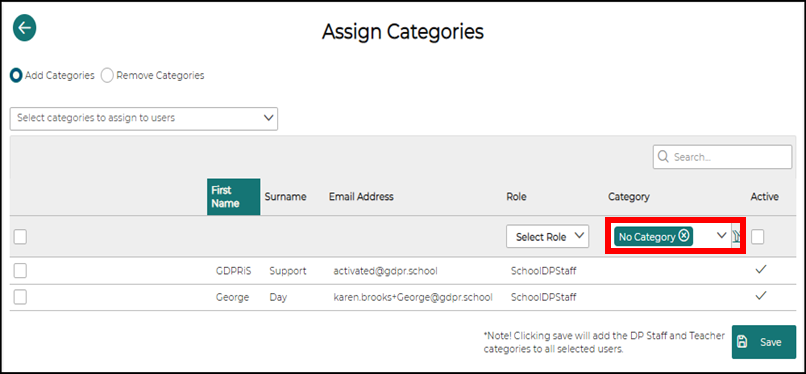Screen dimensions: 806x374
Task: Click the Save button
Action: coord(764,342)
